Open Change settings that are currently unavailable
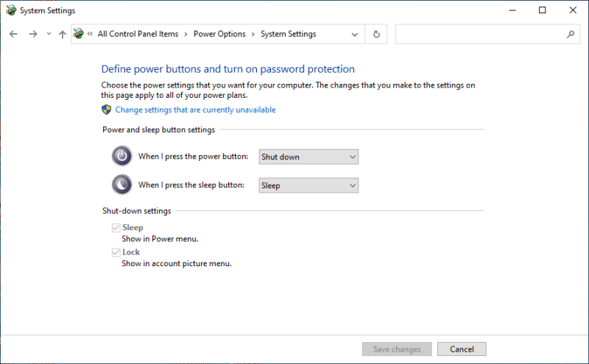 coord(195,110)
